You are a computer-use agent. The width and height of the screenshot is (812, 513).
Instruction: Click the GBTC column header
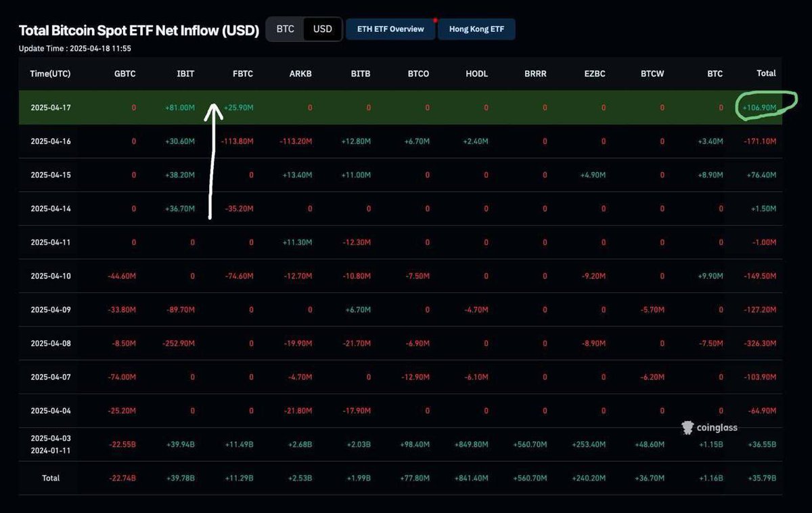pos(125,74)
